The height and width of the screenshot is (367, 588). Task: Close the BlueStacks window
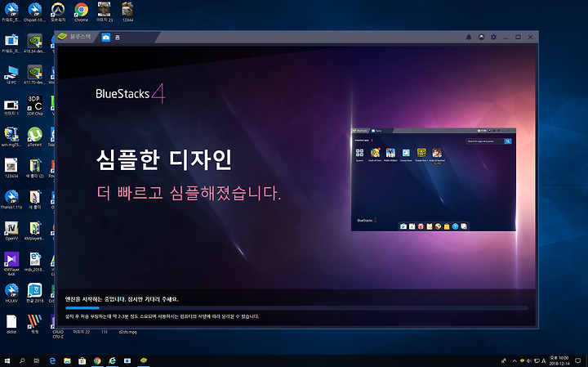pyautogui.click(x=530, y=37)
